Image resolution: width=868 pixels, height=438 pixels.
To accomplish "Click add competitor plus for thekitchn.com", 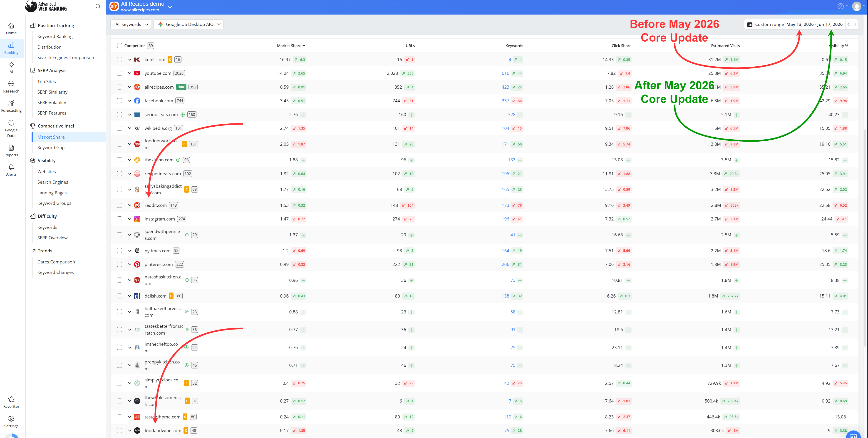I will [x=178, y=160].
